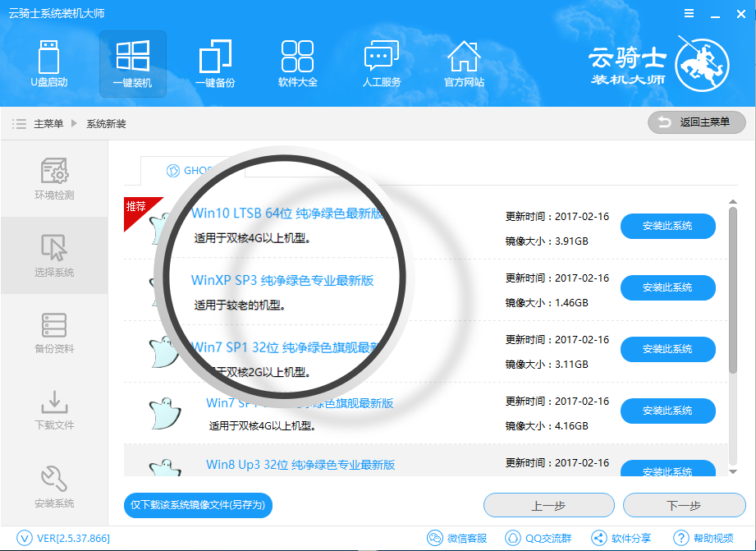The height and width of the screenshot is (551, 756).
Task: Open the U盘启动 tool
Action: 49,63
